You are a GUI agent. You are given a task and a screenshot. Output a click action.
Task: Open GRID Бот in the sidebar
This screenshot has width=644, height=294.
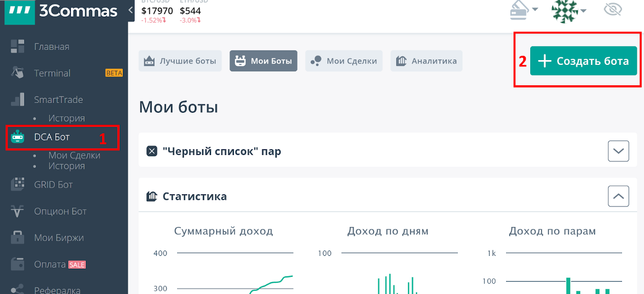pyautogui.click(x=53, y=185)
